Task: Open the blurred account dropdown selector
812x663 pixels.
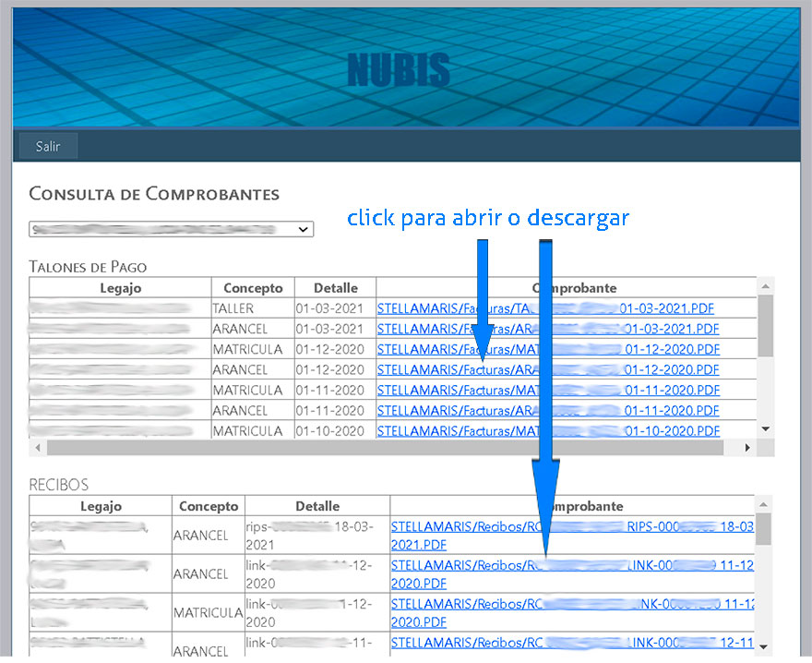Action: 171,229
